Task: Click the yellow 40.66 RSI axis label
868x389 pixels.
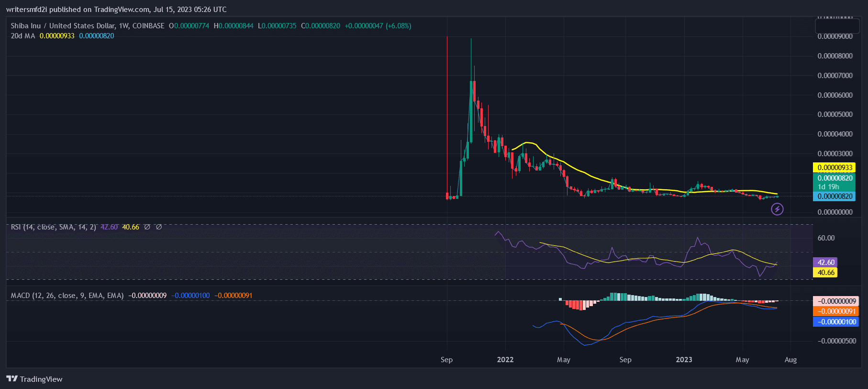Action: tap(825, 273)
